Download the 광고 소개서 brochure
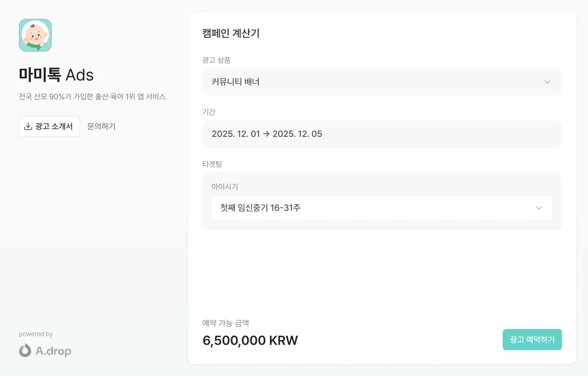The image size is (588, 376). coord(49,126)
